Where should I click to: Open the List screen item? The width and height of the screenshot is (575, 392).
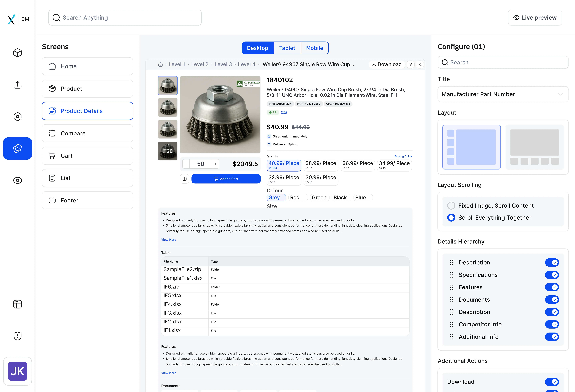click(x=87, y=178)
